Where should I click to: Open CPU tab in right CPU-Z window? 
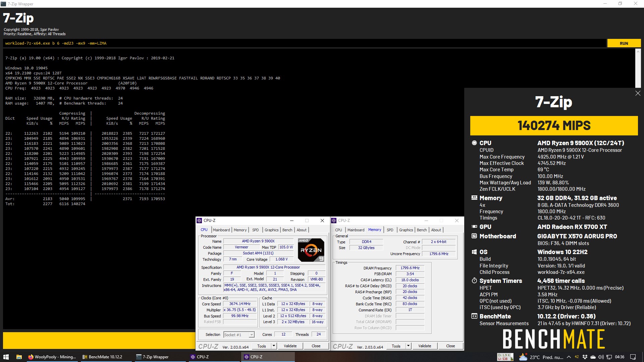coord(339,230)
